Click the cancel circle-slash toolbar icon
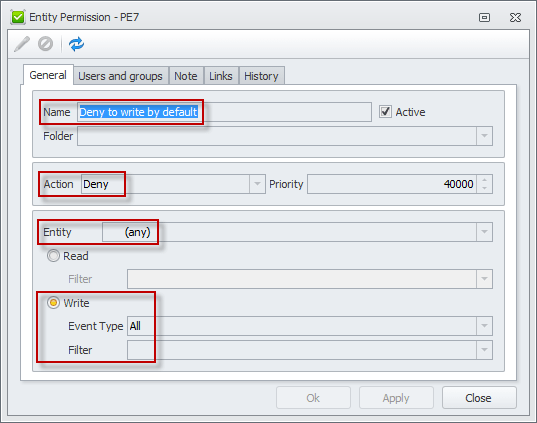Viewport: 537px width, 423px height. pos(46,44)
